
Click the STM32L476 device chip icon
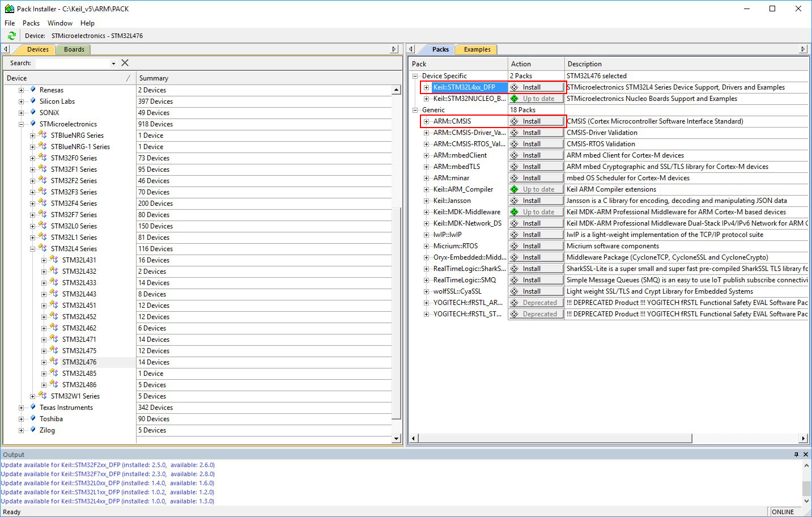coord(54,362)
